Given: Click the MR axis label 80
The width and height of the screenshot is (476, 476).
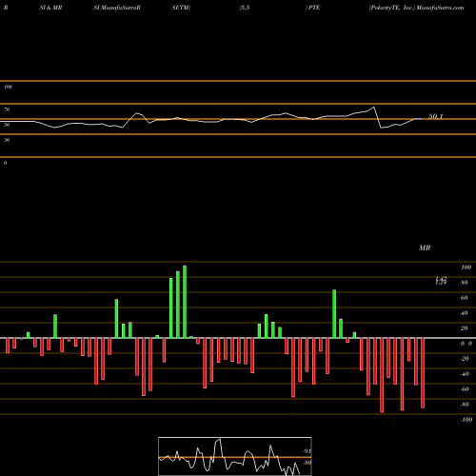Looking at the screenshot, I should (x=465, y=283).
